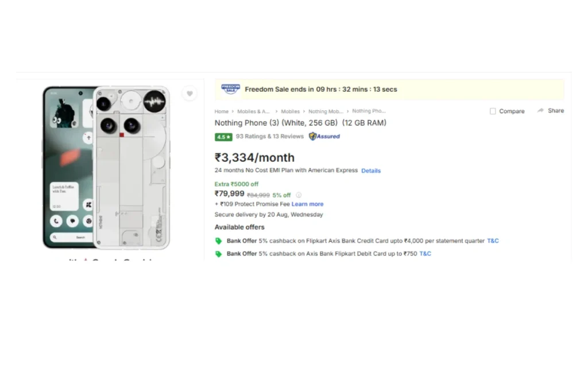This screenshot has height=392, width=588.
Task: Click the Flipkart Assured badge
Action: point(324,137)
